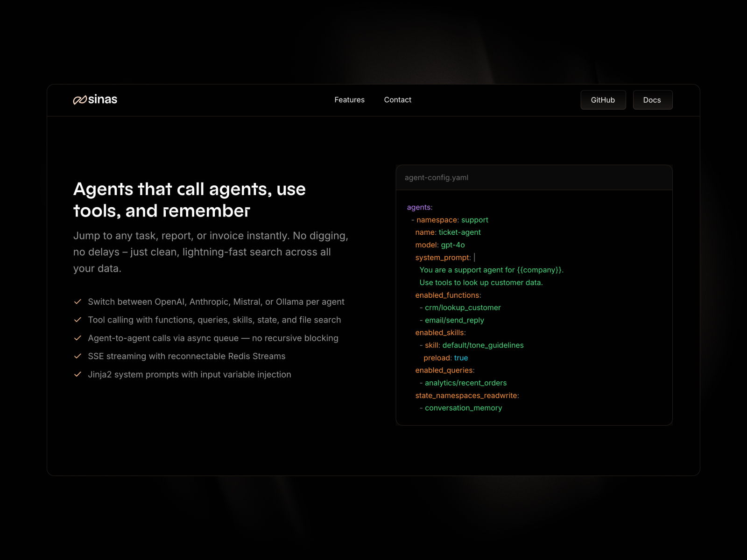The width and height of the screenshot is (747, 560).
Task: Click 'Use tools to look up customer data' line
Action: tap(481, 283)
